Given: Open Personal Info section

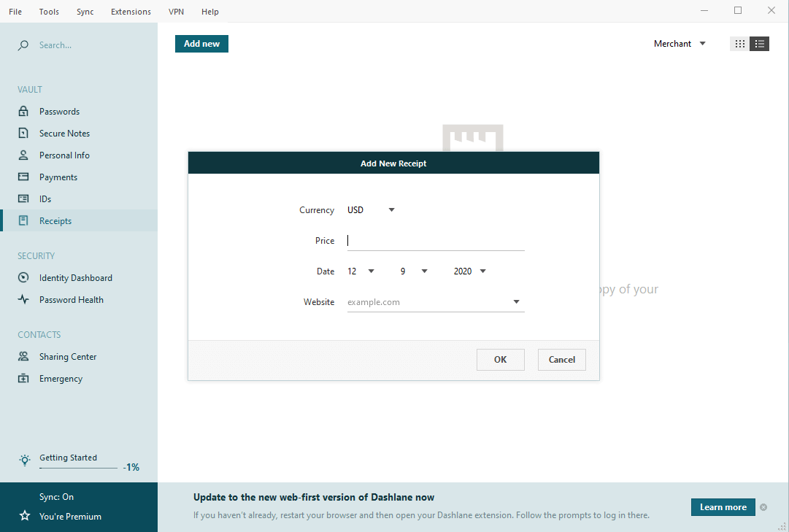Looking at the screenshot, I should pos(64,155).
